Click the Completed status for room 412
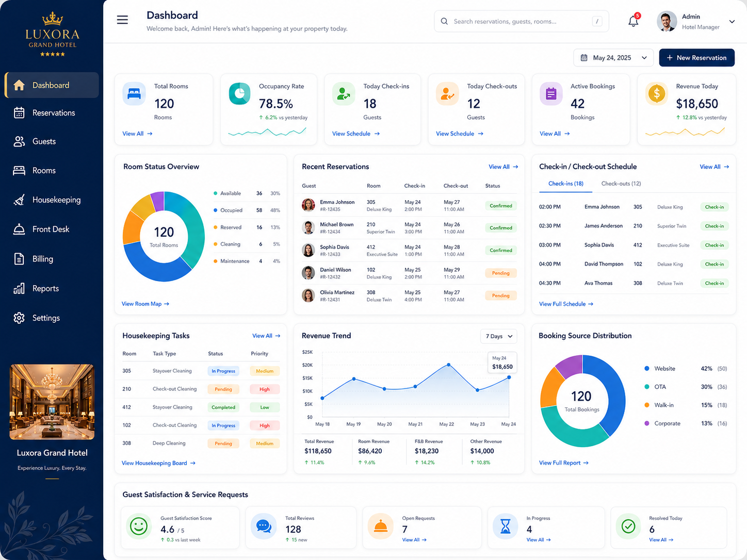 223,407
